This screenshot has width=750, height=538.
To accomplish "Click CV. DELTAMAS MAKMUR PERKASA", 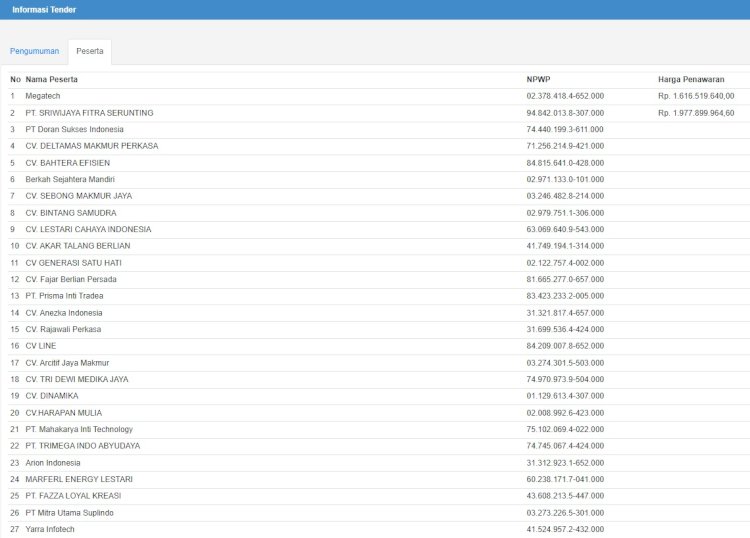I will 92,146.
